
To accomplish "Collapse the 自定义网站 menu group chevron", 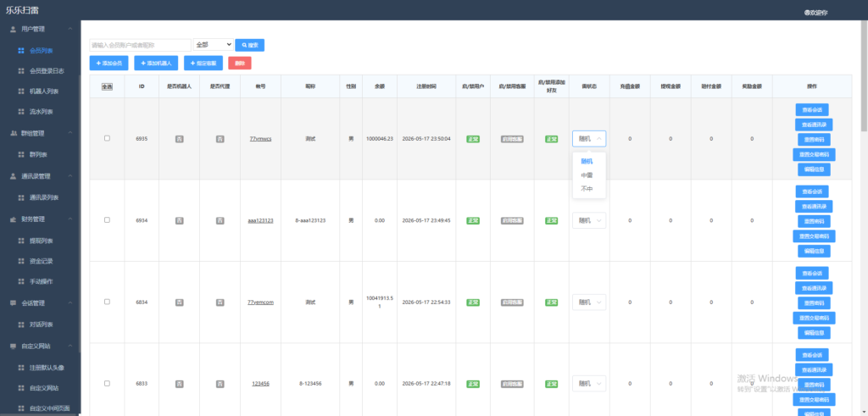I will coord(70,346).
